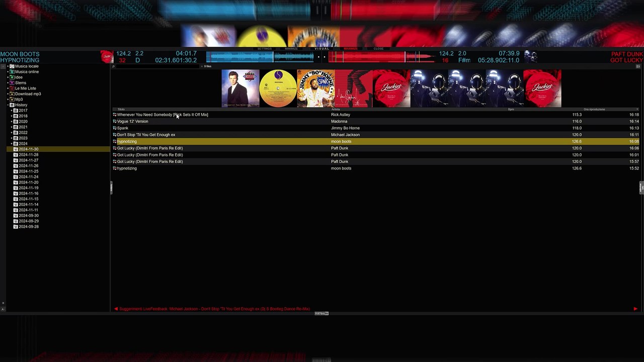Select the Got Lucky row played at 15:57

[x=375, y=162]
